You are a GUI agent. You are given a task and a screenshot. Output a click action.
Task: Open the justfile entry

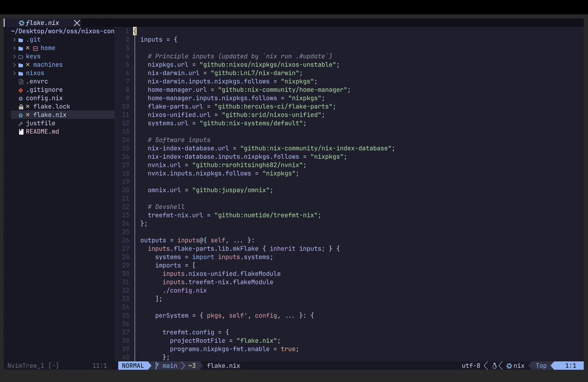pyautogui.click(x=41, y=123)
